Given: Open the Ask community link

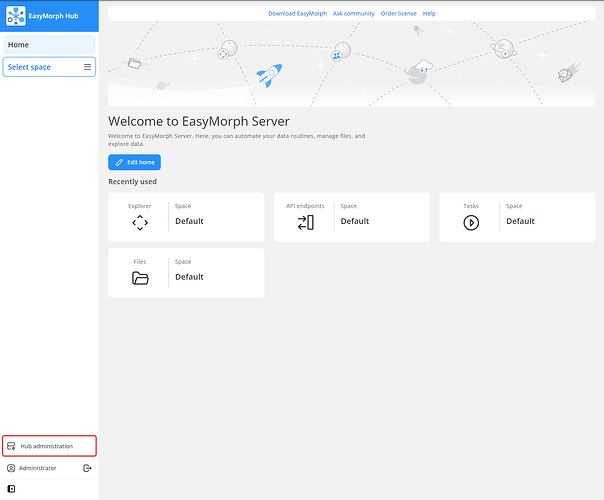Looking at the screenshot, I should pyautogui.click(x=354, y=13).
